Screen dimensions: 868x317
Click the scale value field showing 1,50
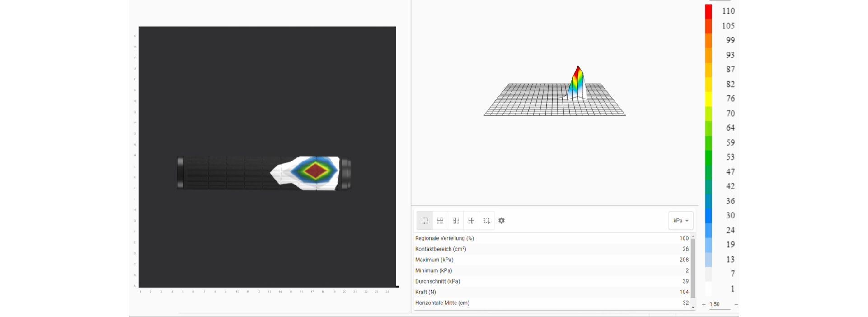pyautogui.click(x=718, y=304)
